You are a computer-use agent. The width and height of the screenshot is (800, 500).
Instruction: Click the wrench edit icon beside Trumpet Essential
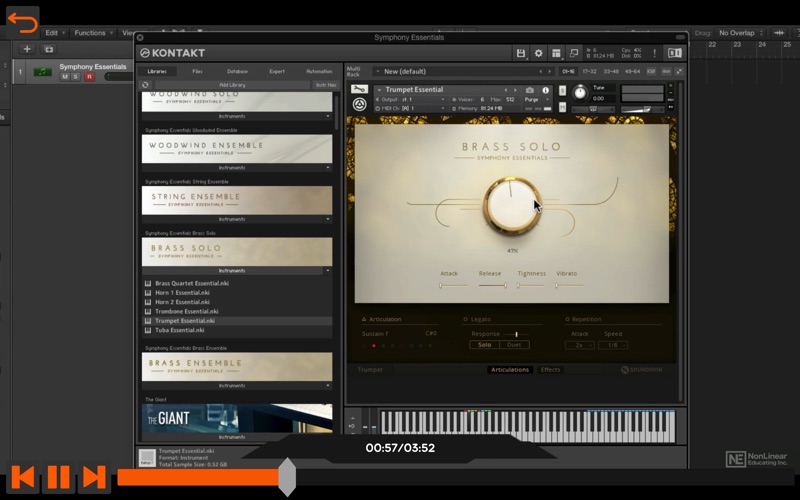pos(359,89)
